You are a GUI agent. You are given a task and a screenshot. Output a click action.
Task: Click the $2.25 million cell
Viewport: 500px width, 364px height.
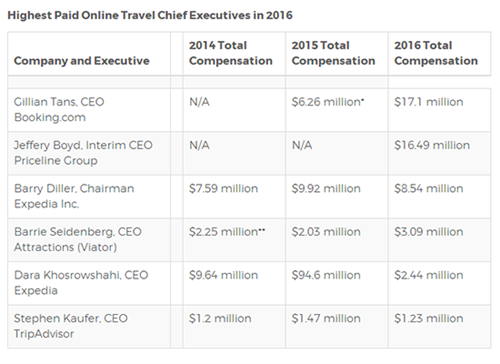tap(234, 240)
